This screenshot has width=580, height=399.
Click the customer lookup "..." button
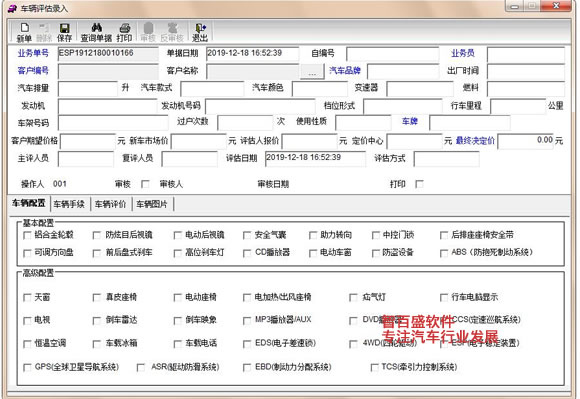coord(312,71)
